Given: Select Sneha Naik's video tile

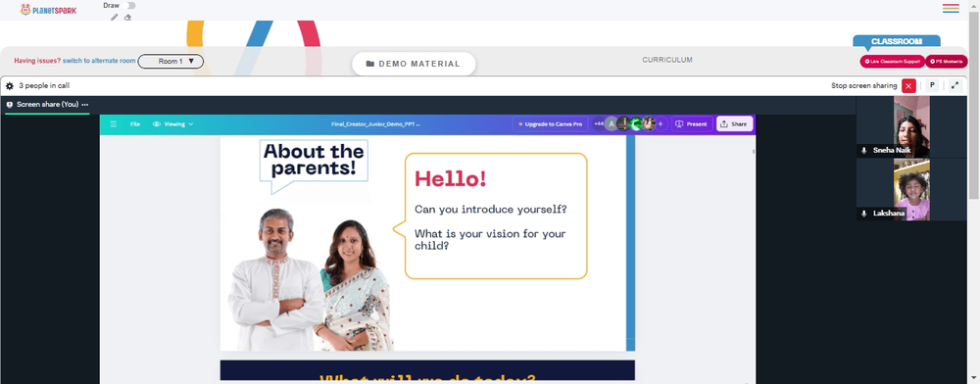Looking at the screenshot, I should tap(911, 126).
